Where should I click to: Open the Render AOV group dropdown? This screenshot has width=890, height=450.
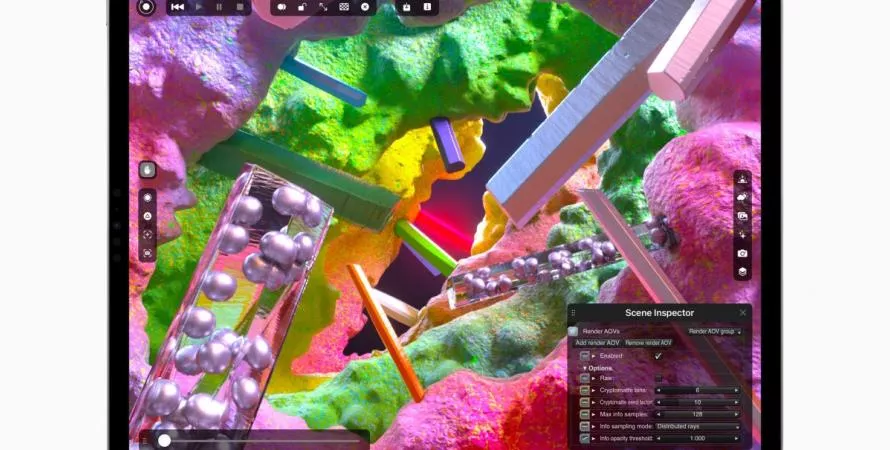tap(715, 331)
